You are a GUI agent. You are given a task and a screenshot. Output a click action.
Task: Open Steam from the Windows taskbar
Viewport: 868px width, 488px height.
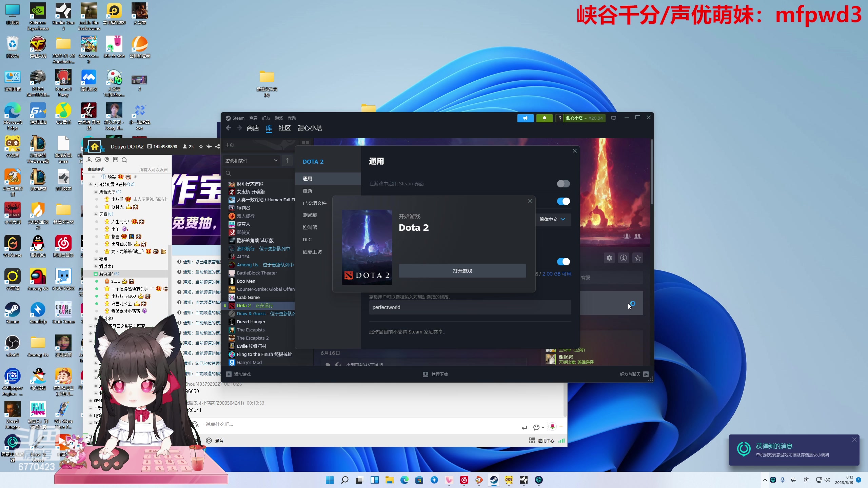(494, 480)
